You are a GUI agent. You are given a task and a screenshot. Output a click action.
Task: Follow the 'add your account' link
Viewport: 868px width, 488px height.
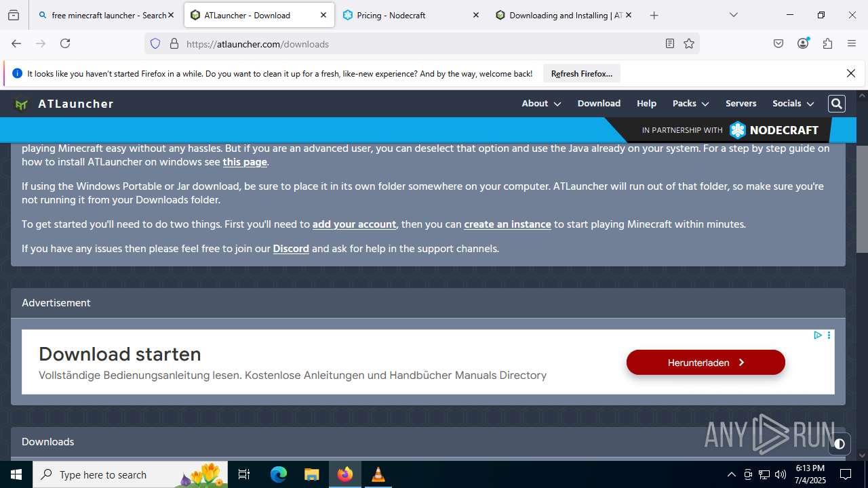pos(354,224)
